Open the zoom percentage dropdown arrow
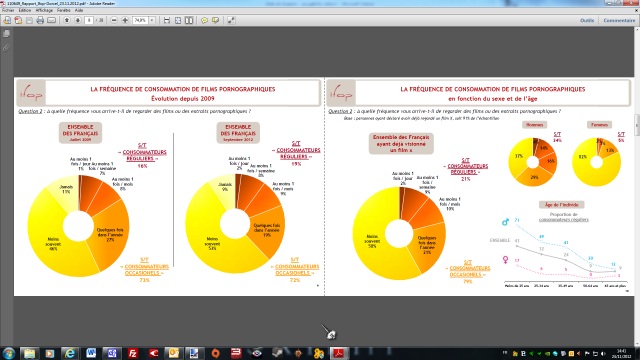 click(152, 20)
